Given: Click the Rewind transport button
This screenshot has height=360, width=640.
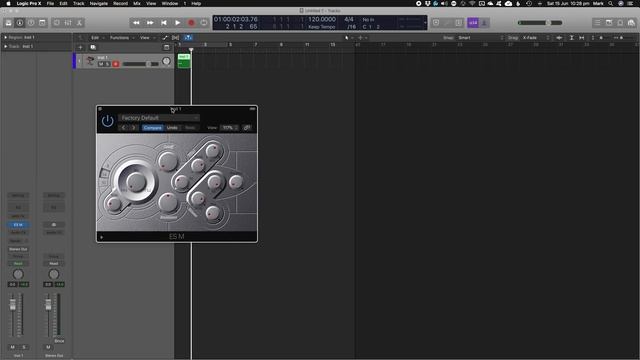Looking at the screenshot, I should pos(136,23).
